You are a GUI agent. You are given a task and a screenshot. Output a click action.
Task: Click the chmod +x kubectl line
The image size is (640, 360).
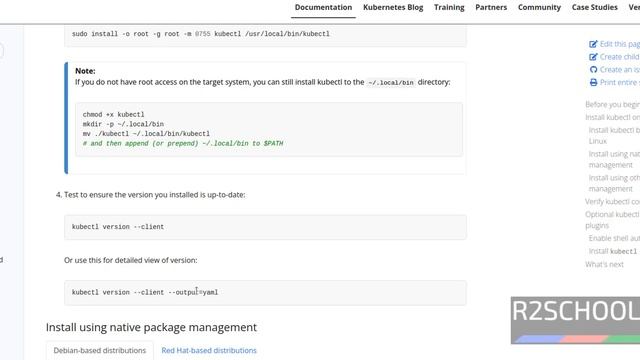coord(113,114)
